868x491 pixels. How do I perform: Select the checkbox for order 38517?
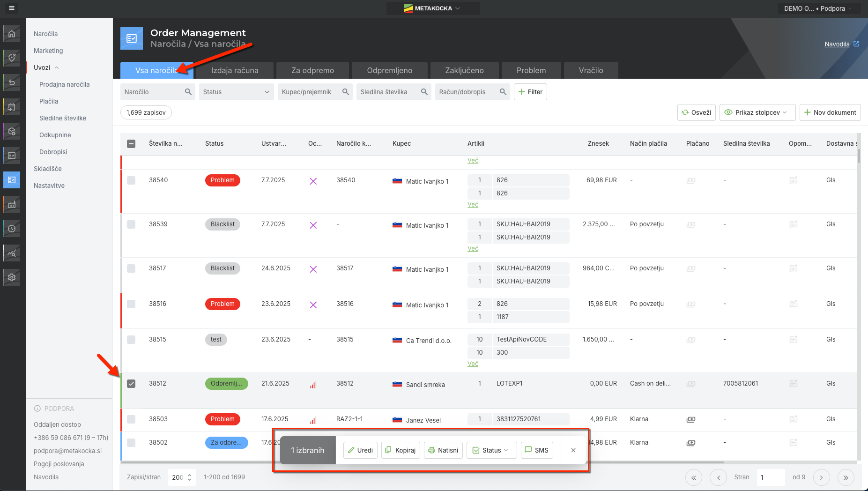click(x=131, y=268)
